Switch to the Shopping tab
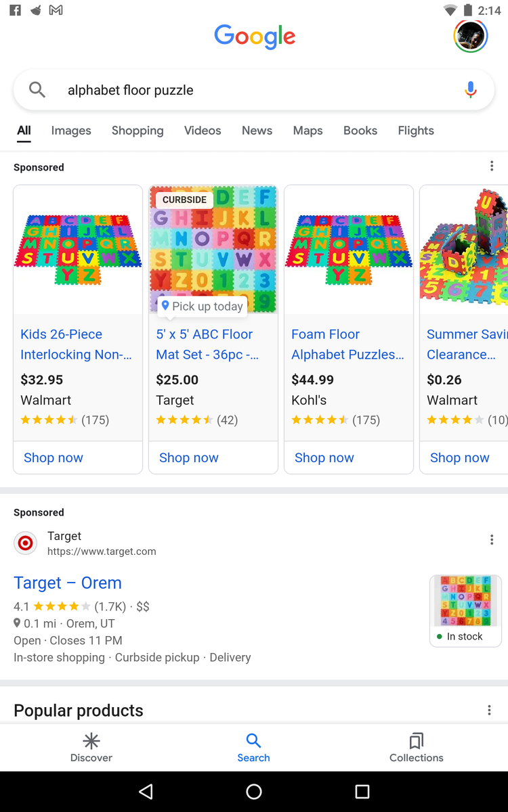The width and height of the screenshot is (508, 812). click(137, 131)
